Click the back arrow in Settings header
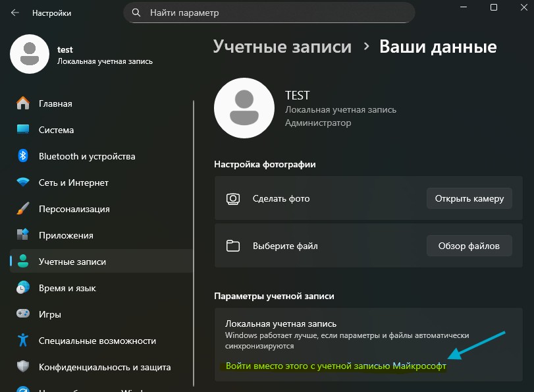534x392 pixels. tap(15, 13)
